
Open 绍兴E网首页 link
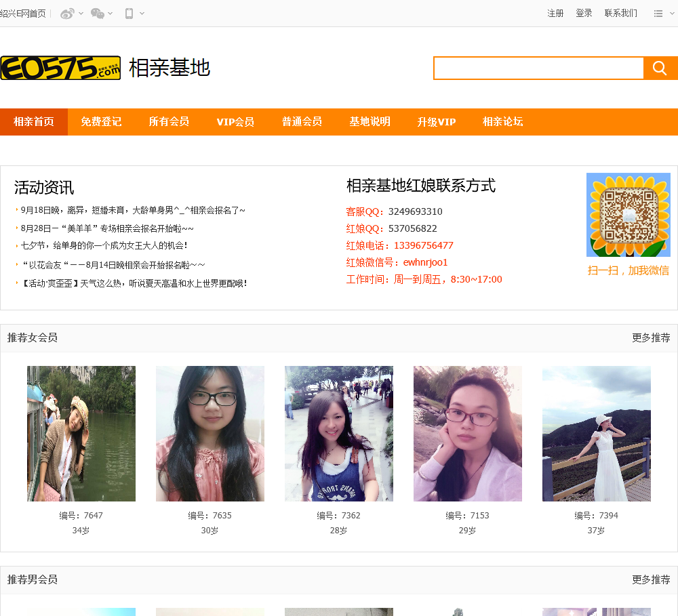[22, 14]
